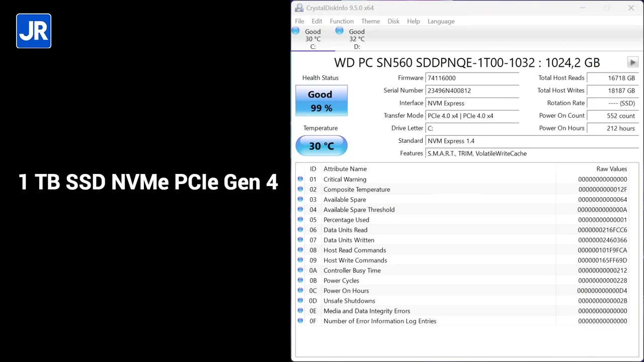Click the JR channel logo

(34, 31)
